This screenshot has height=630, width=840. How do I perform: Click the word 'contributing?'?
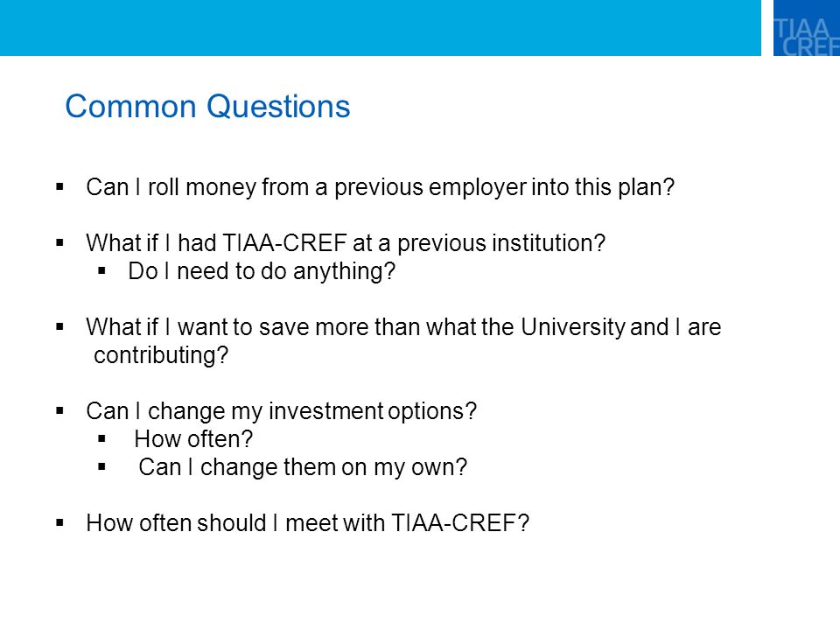tap(161, 355)
